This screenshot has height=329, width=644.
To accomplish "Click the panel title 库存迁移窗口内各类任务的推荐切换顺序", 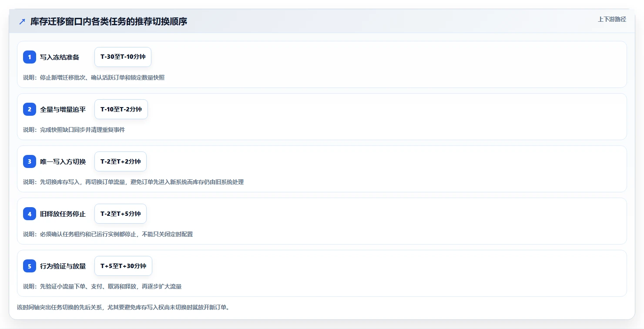I will (109, 21).
